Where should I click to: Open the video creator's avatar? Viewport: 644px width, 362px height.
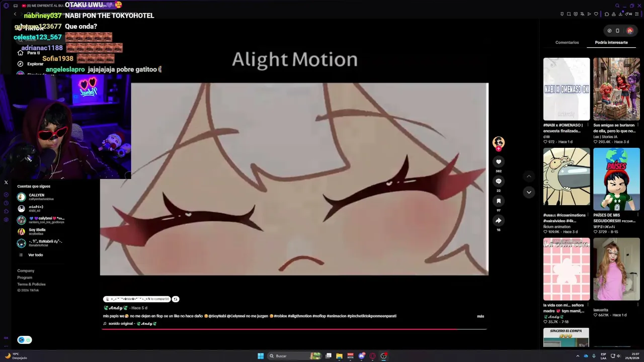click(x=499, y=142)
